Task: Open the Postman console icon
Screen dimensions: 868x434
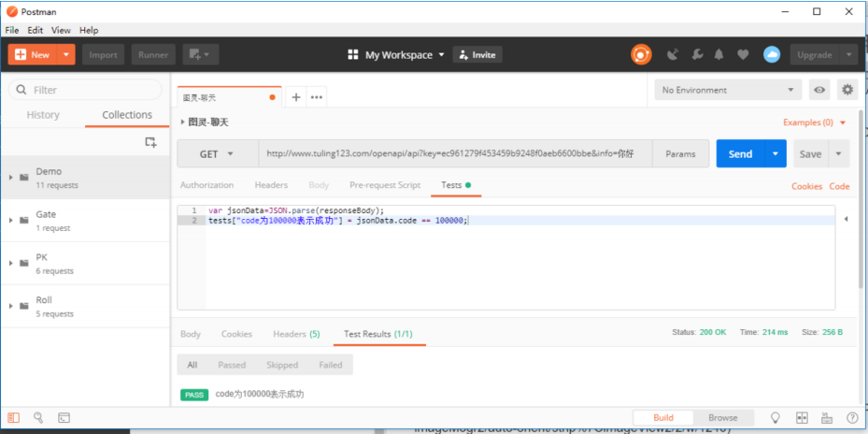Action: pyautogui.click(x=64, y=417)
